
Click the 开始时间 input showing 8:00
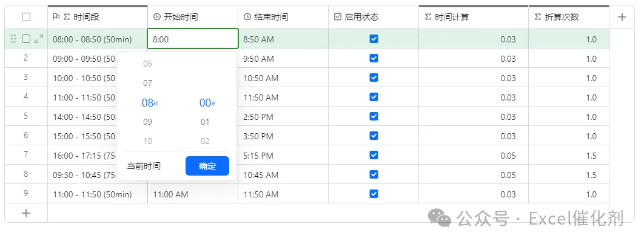tap(193, 39)
